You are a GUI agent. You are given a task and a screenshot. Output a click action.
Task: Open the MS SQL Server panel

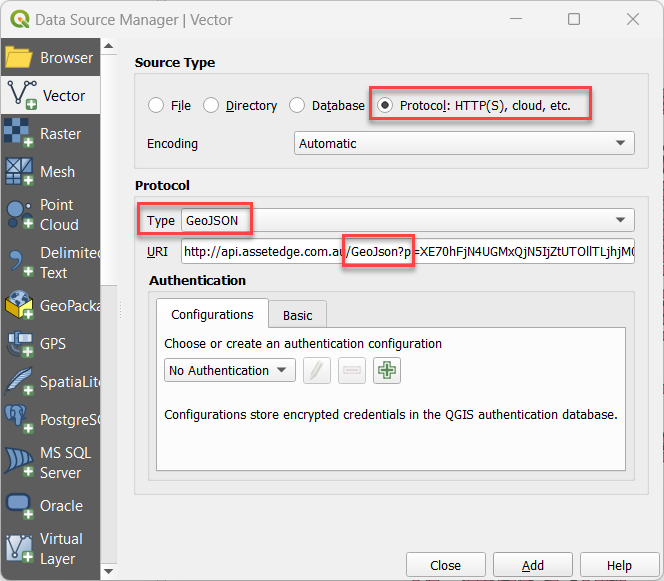point(50,462)
